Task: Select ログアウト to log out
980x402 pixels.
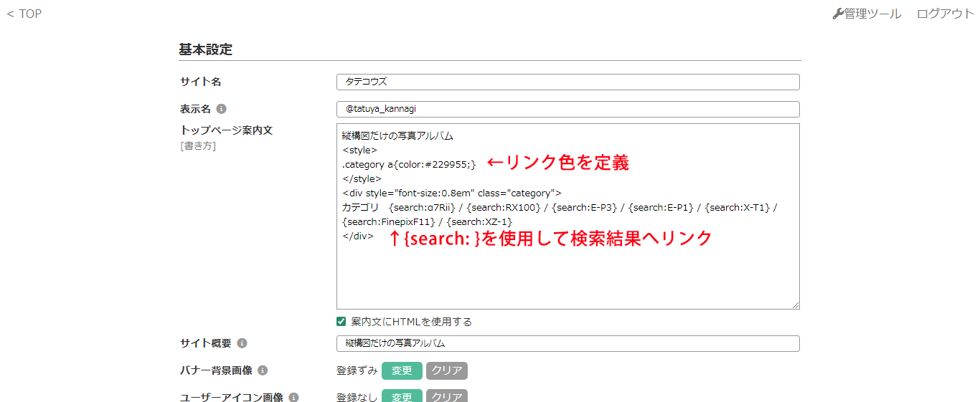Action: 945,14
